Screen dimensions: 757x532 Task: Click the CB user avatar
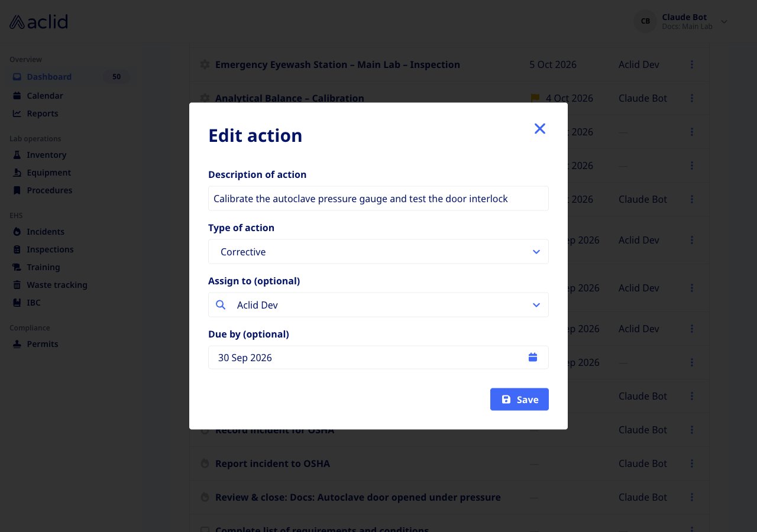click(645, 21)
